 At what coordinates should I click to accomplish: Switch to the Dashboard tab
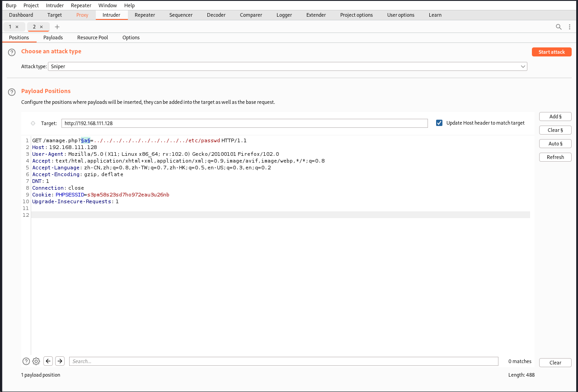(21, 15)
